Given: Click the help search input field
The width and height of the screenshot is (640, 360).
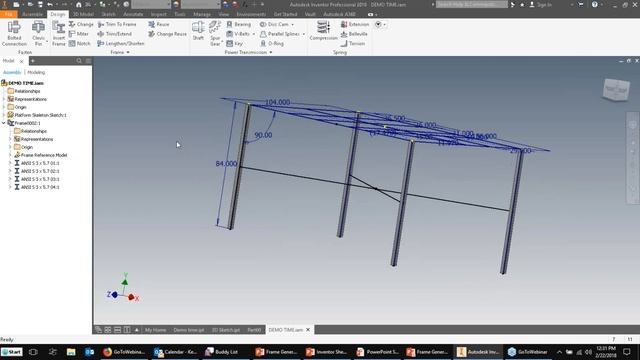Looking at the screenshot, I should coord(472,4).
